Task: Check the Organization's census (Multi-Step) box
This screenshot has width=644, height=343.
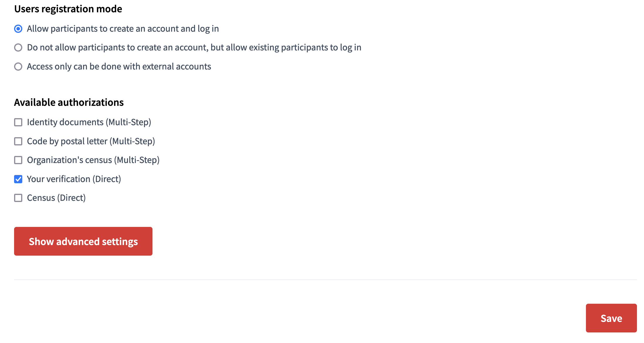Action: 18,160
